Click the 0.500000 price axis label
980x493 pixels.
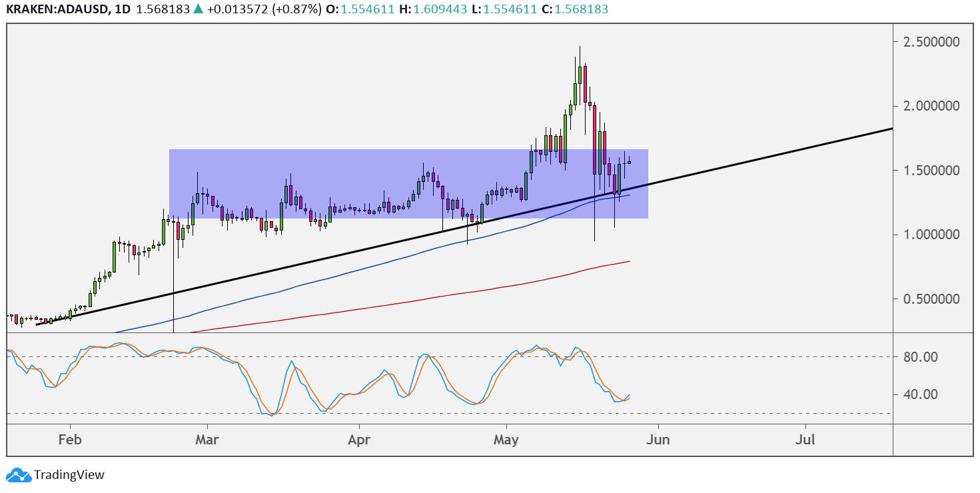(932, 299)
